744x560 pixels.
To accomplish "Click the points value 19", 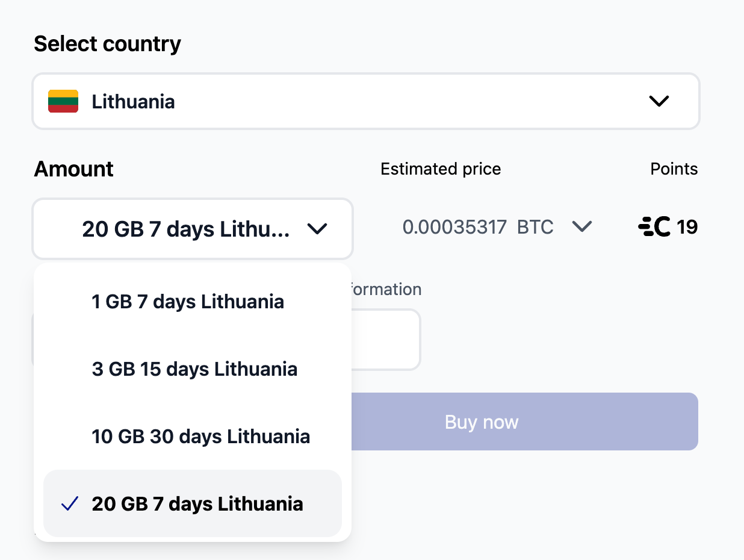I will coord(687,227).
